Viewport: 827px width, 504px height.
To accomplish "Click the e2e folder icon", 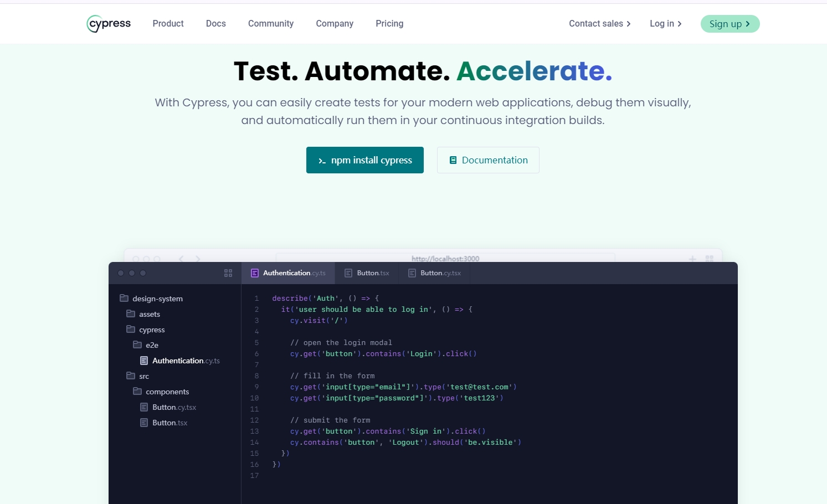I will [x=137, y=344].
